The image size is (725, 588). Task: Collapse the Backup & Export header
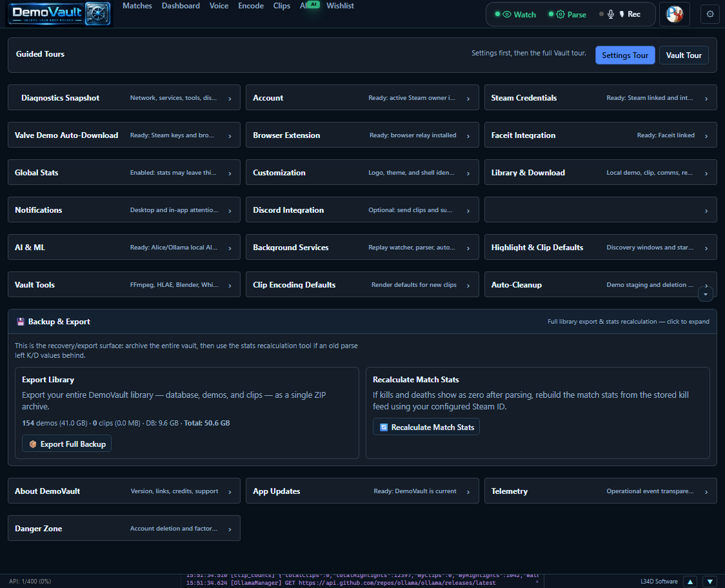point(362,321)
